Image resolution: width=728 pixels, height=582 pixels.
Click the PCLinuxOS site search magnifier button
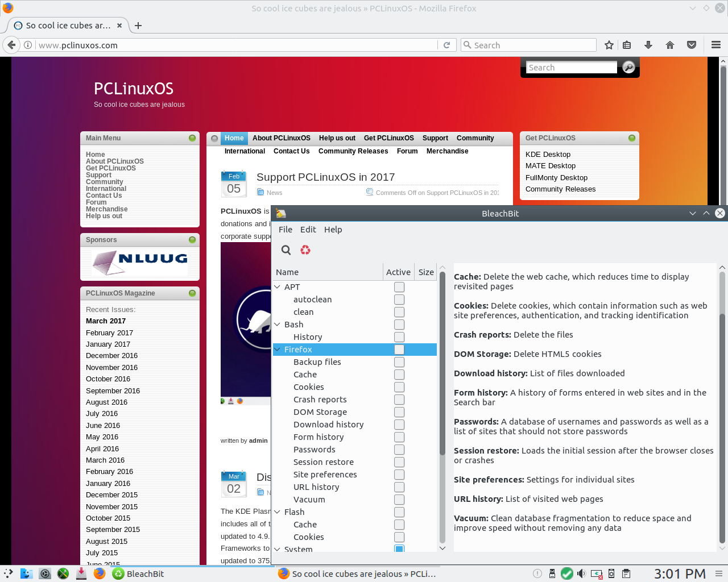[x=628, y=67]
